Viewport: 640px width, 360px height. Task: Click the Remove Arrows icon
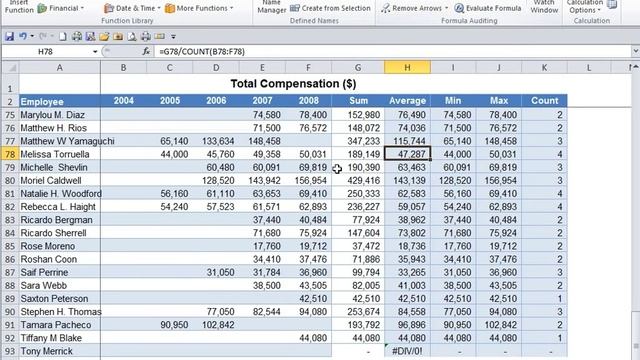[x=385, y=8]
